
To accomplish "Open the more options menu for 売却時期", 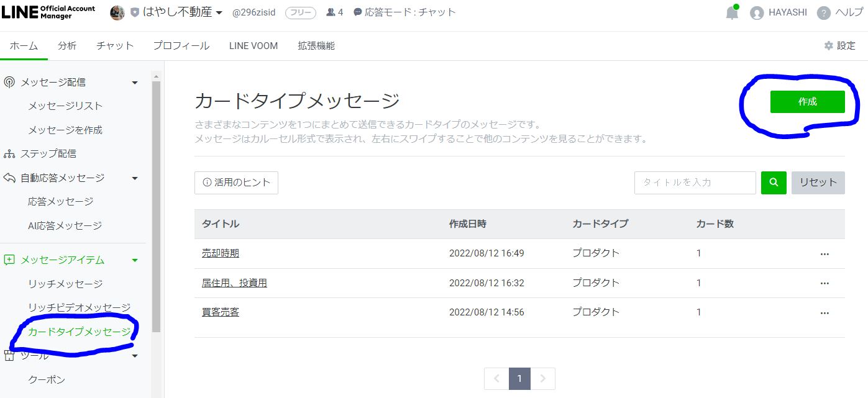I will click(825, 254).
